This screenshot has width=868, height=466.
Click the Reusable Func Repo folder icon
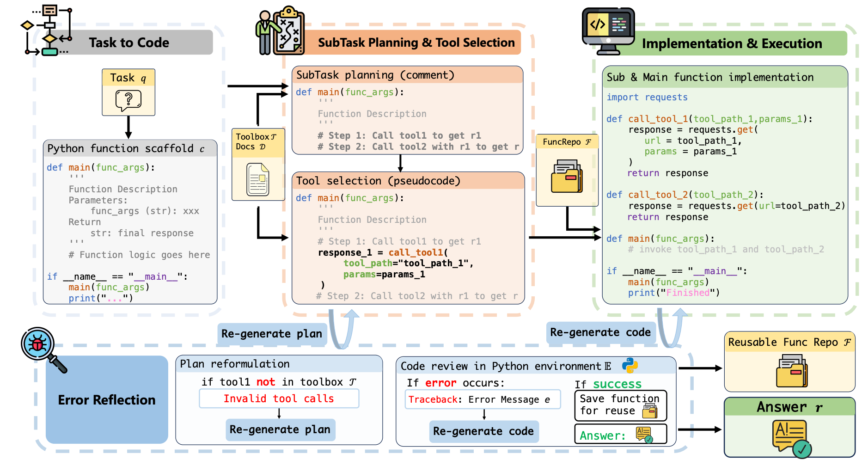point(791,371)
